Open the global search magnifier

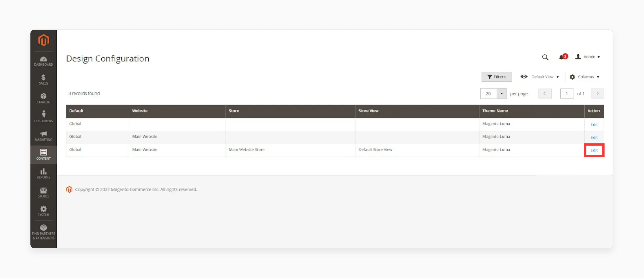click(x=545, y=57)
